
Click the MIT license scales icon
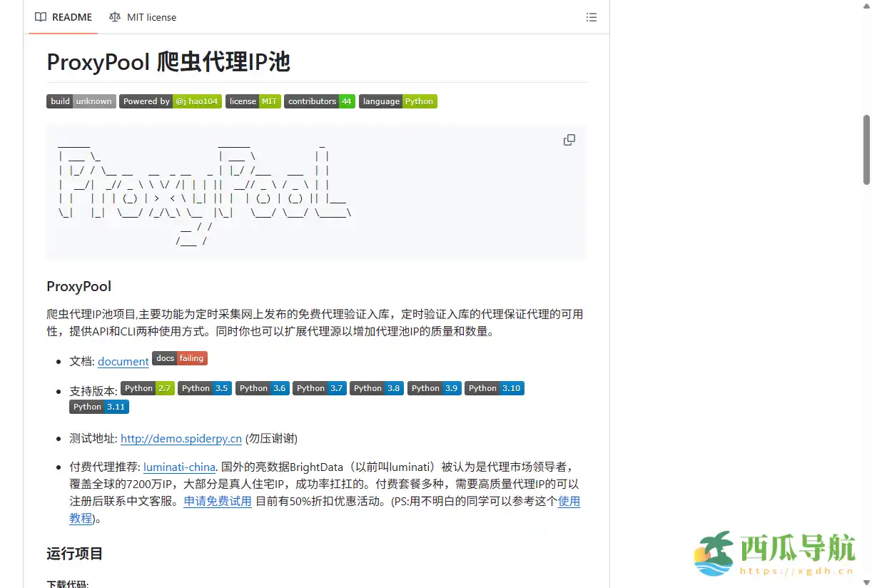[114, 16]
